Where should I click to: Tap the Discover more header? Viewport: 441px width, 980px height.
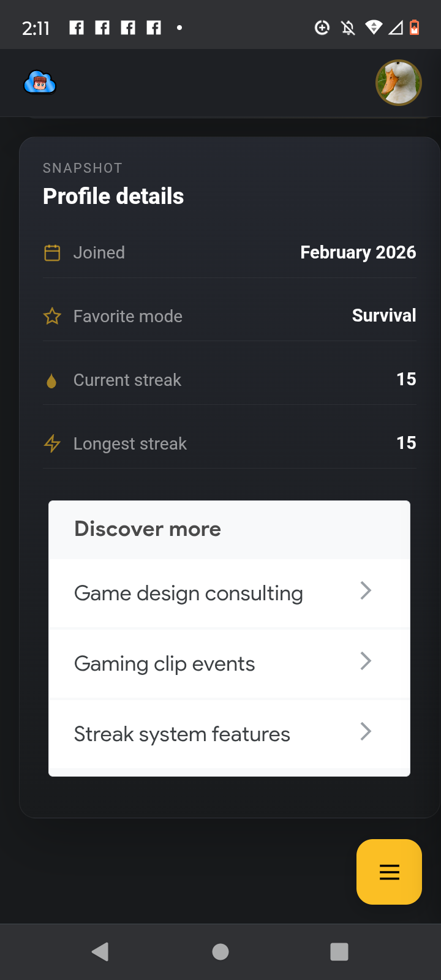148,529
